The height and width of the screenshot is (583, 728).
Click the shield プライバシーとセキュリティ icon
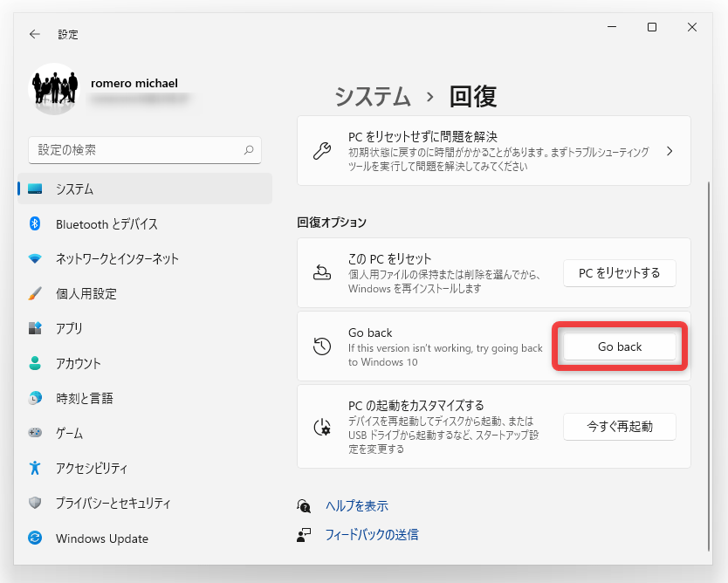[35, 503]
